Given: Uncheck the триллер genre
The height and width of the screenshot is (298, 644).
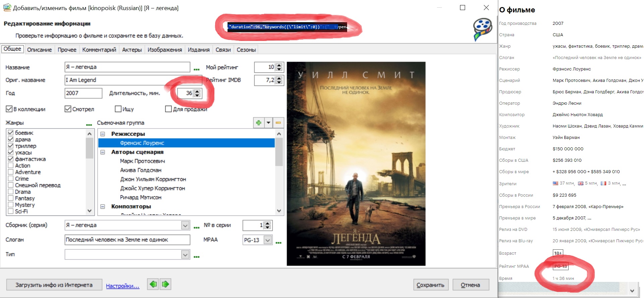Looking at the screenshot, I should pos(11,146).
